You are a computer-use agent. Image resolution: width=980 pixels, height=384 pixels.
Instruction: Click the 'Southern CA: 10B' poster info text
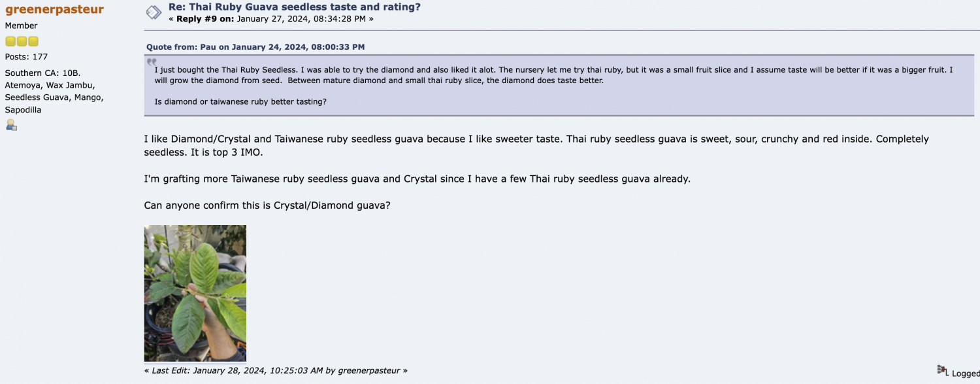coord(43,73)
